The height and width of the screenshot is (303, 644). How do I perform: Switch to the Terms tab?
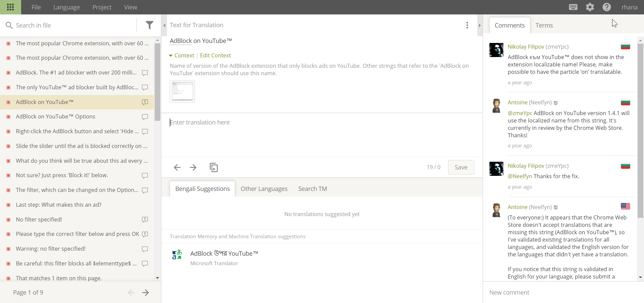click(x=544, y=25)
